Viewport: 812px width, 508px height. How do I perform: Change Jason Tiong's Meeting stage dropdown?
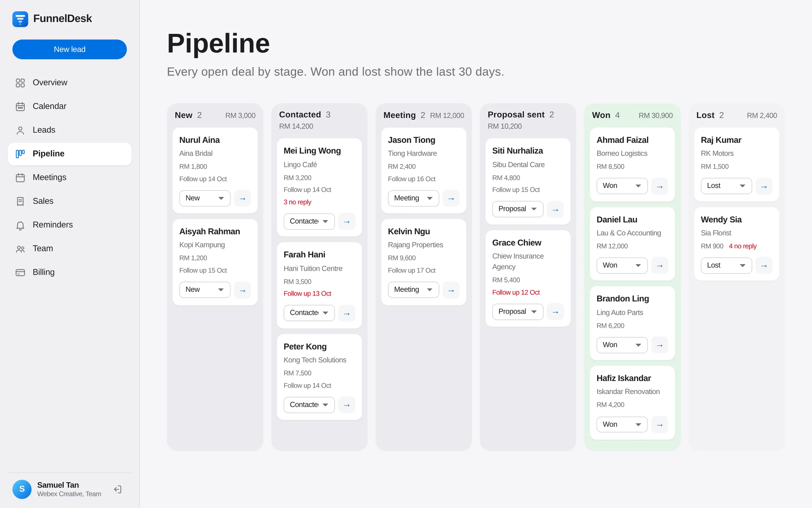pyautogui.click(x=413, y=198)
